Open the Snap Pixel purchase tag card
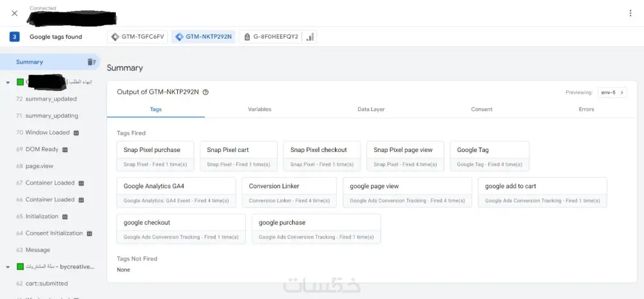Screen dimensions: 644x299 coord(155,156)
